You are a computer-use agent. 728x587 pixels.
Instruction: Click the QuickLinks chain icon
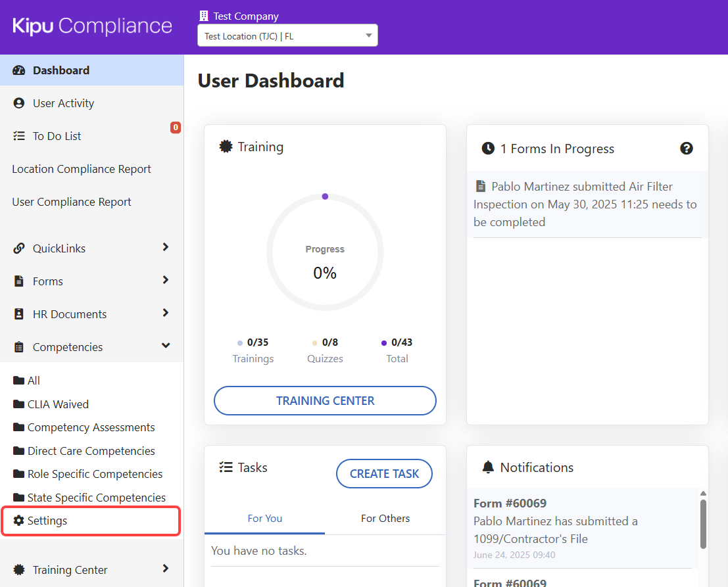(19, 248)
